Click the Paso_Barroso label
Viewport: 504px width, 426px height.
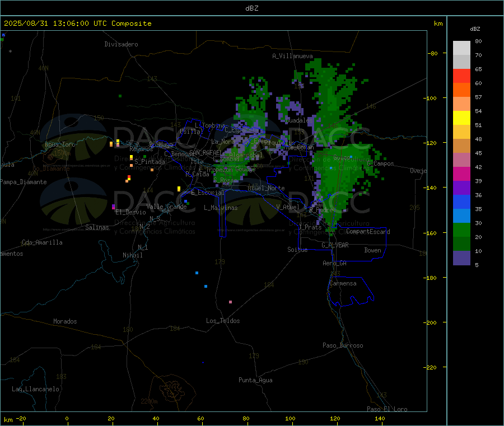tap(343, 346)
